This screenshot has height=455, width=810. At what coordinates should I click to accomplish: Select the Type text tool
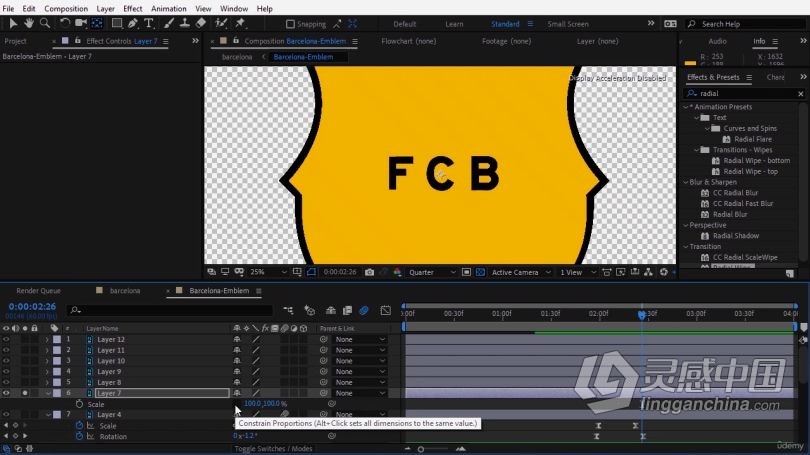(149, 23)
